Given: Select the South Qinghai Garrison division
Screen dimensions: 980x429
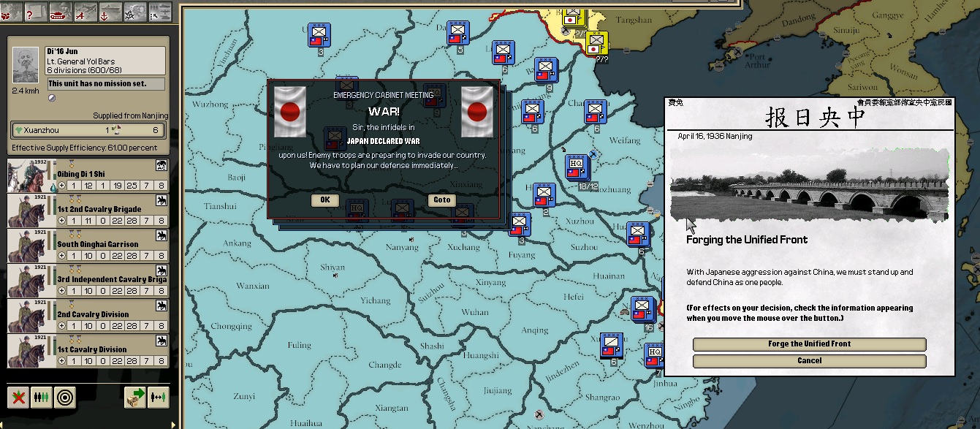Looking at the screenshot, I should [x=88, y=246].
